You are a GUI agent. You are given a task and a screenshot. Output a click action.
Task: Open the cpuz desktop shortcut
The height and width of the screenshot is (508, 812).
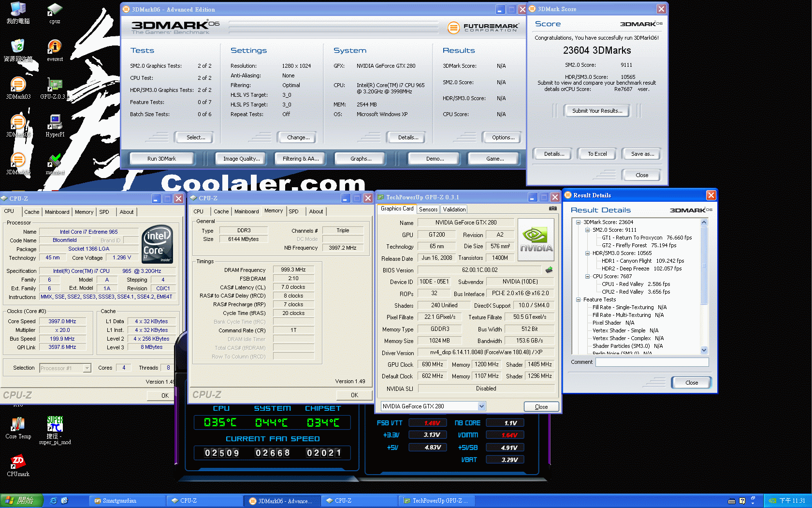point(55,13)
